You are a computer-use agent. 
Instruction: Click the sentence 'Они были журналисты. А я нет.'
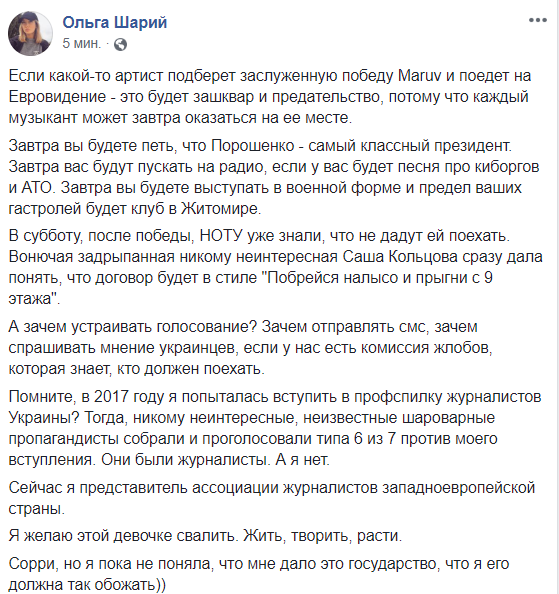(215, 460)
